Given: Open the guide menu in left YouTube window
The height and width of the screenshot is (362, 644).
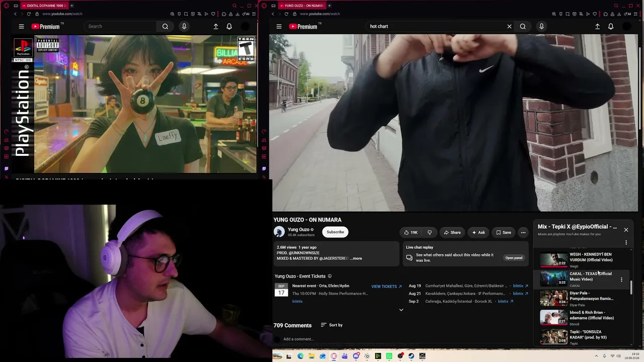Looking at the screenshot, I should (21, 26).
